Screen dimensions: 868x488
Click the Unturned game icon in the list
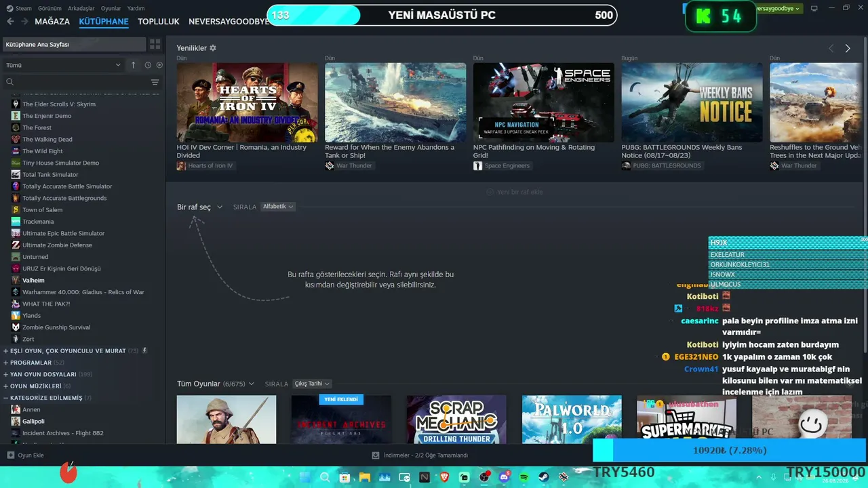(16, 257)
